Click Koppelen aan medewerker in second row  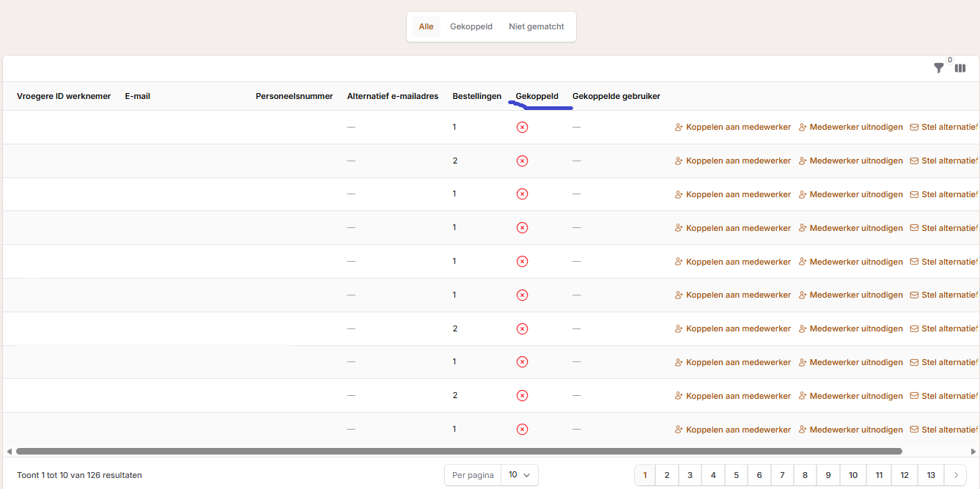tap(733, 161)
